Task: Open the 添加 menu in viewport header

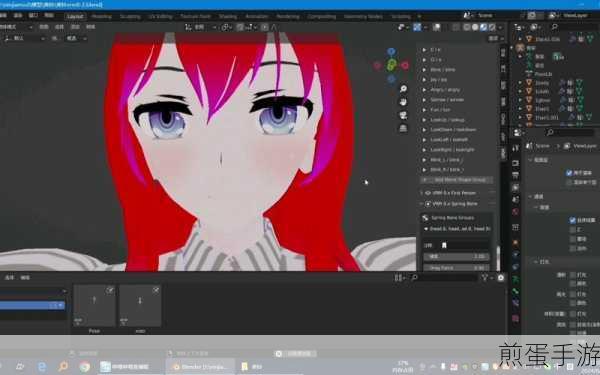Action: coord(75,27)
